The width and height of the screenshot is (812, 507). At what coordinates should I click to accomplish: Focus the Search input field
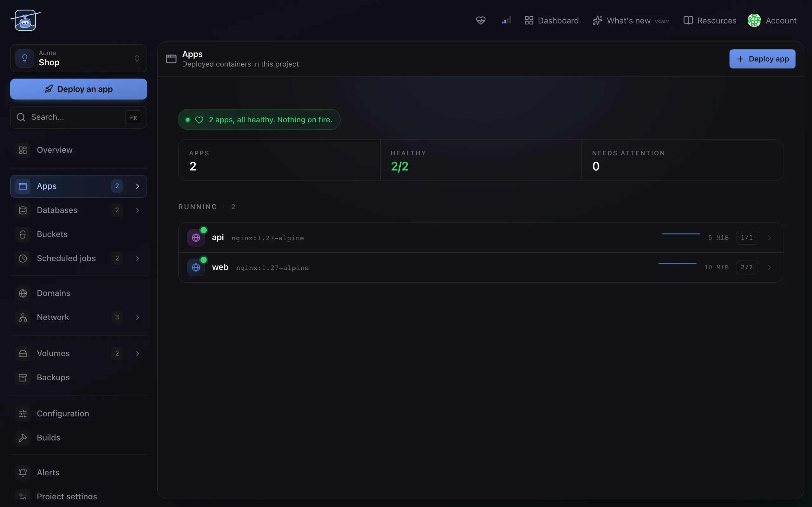point(79,117)
